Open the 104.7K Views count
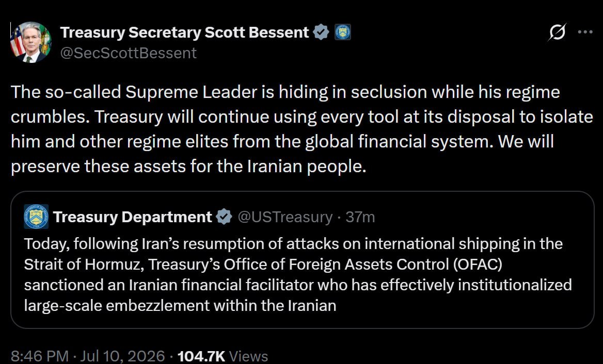Screen dimensions: 603x364 click(x=223, y=356)
